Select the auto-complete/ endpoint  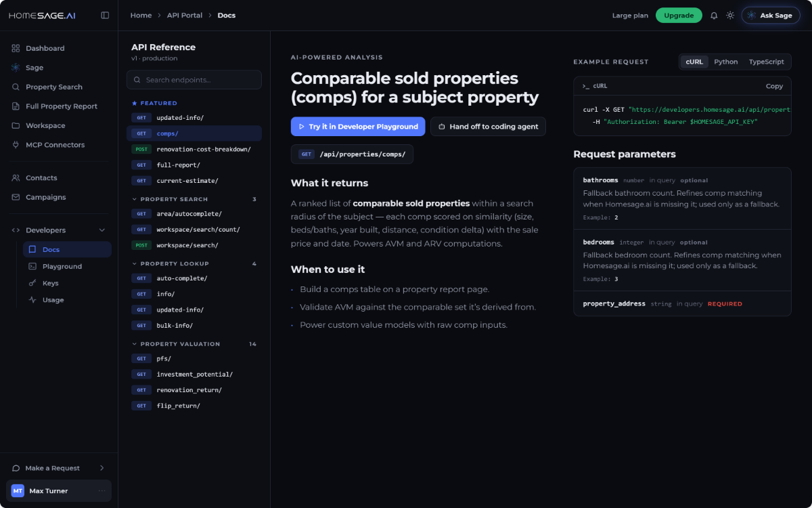coord(194,278)
